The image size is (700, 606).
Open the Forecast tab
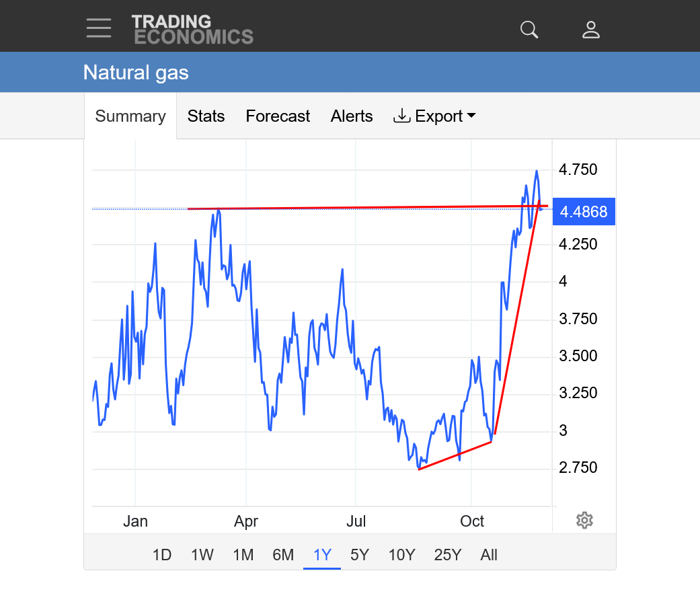coord(278,116)
